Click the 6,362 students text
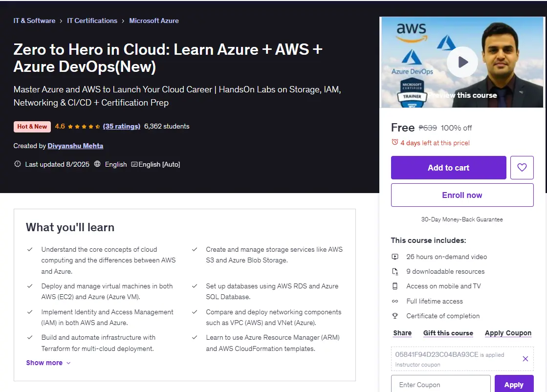The image size is (547, 392). point(167,126)
